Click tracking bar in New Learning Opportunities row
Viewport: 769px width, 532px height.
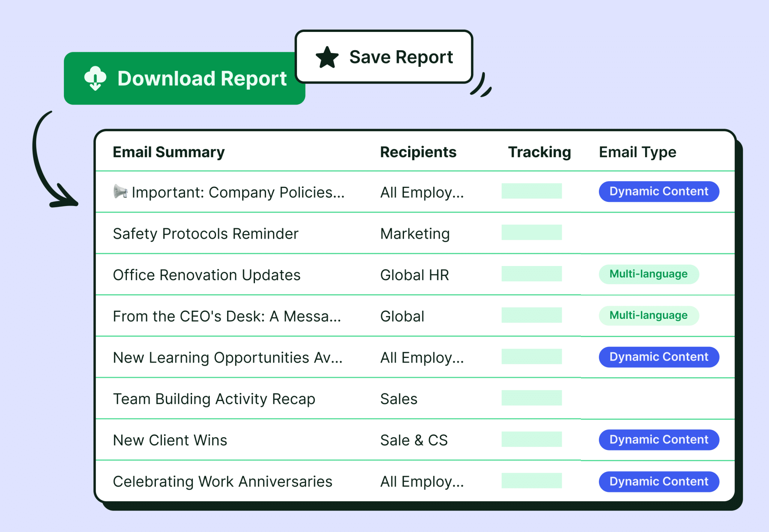pyautogui.click(x=532, y=356)
